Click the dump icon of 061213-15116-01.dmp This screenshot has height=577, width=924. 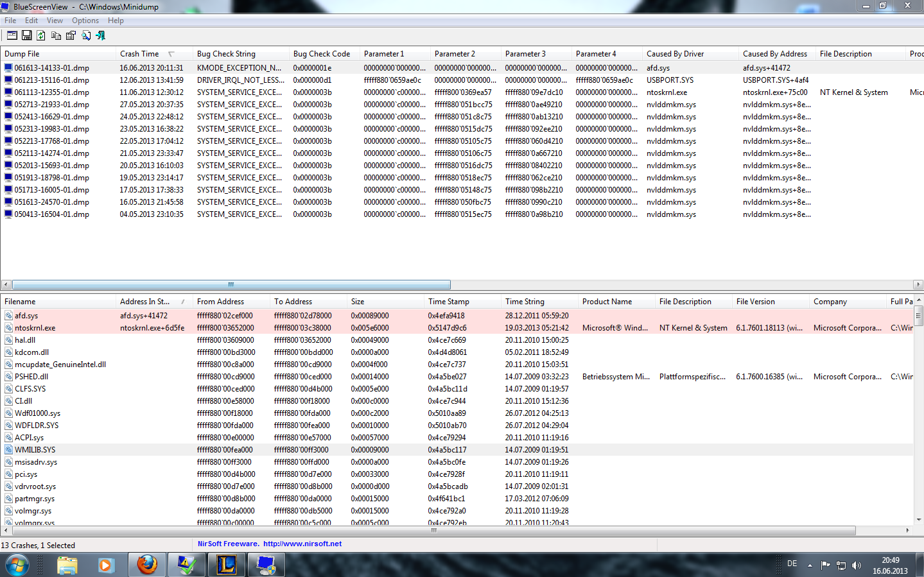point(8,80)
